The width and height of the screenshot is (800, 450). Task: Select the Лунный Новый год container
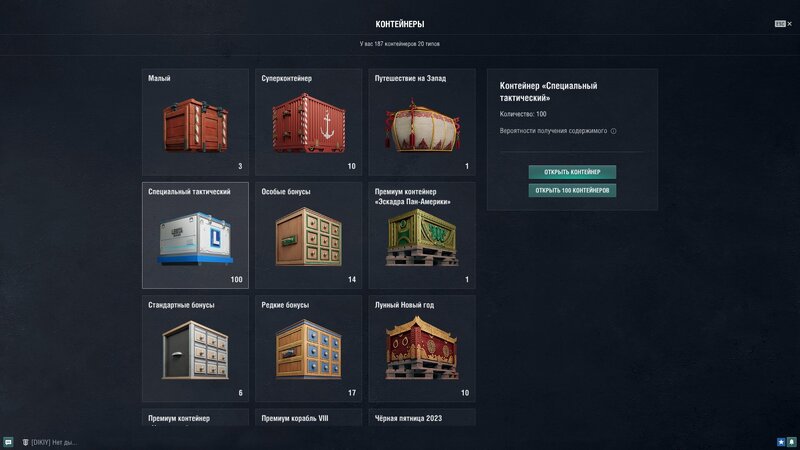[422, 349]
